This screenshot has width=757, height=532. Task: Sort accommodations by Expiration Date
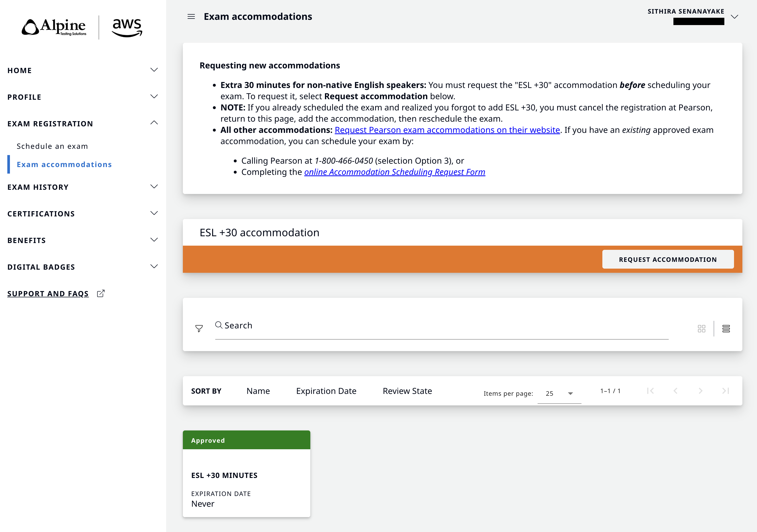pyautogui.click(x=326, y=391)
